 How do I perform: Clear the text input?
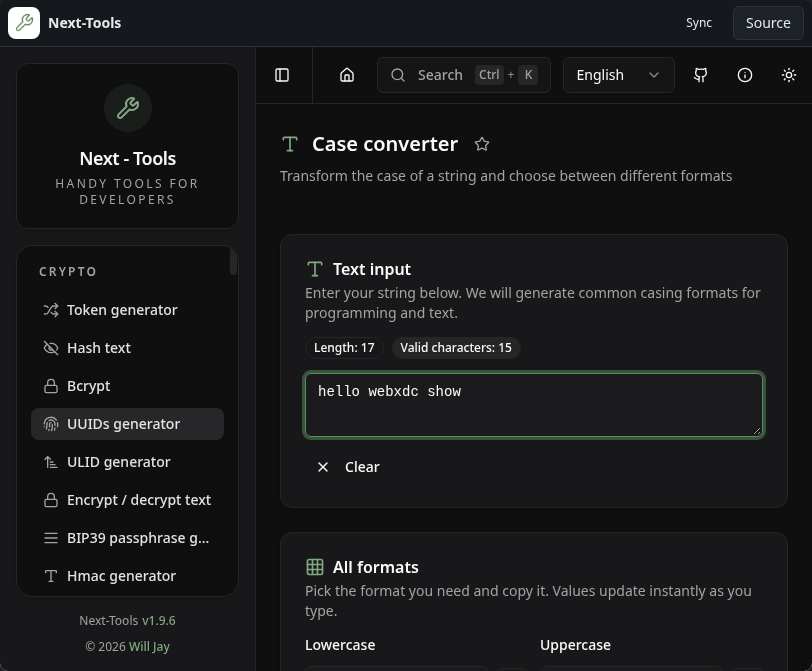pyautogui.click(x=348, y=467)
